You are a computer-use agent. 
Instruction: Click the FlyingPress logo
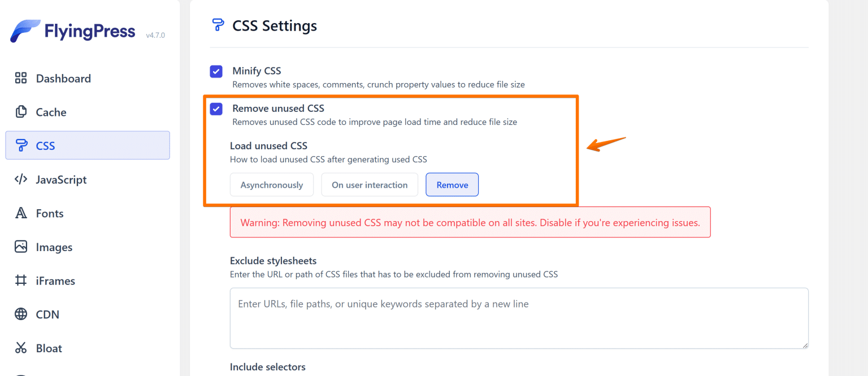72,31
